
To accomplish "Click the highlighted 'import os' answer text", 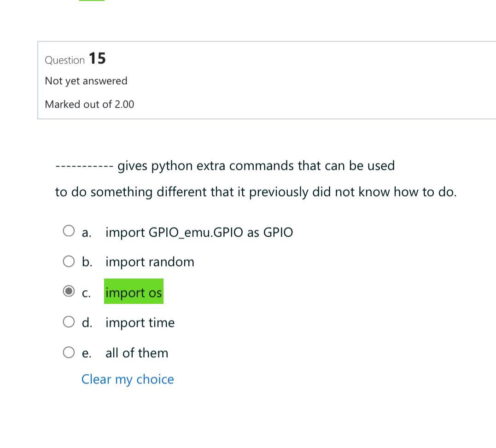I will click(x=134, y=292).
